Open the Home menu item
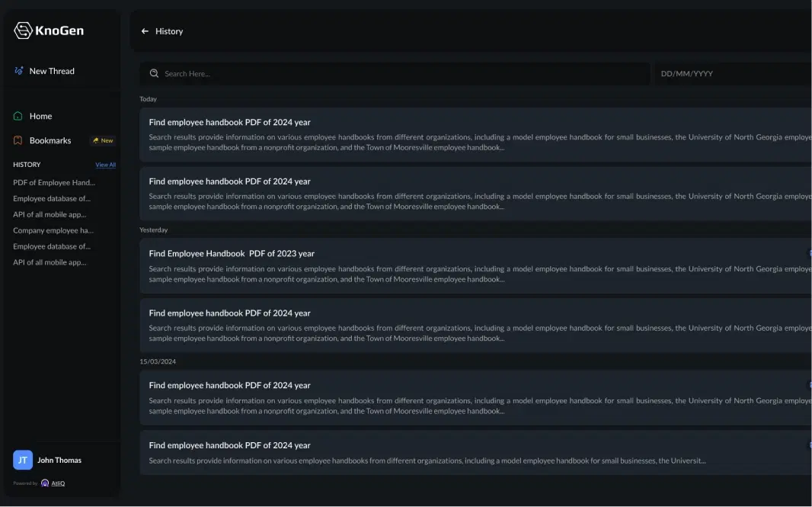Image resolution: width=812 pixels, height=507 pixels. (x=41, y=116)
